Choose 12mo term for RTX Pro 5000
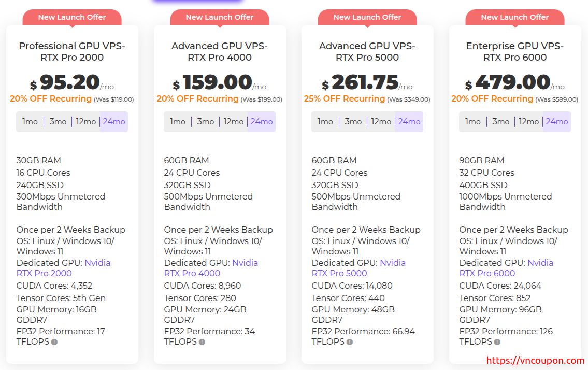 tap(381, 122)
